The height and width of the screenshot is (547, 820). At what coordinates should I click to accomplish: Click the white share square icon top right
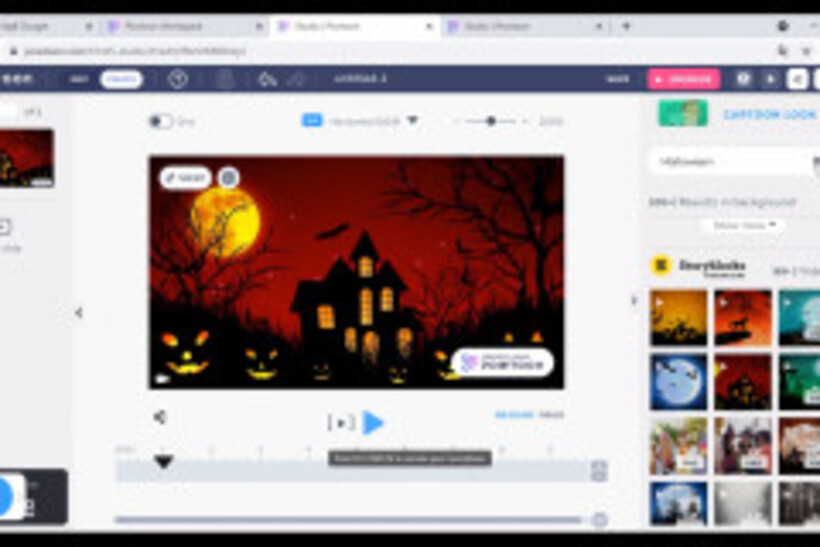(x=798, y=79)
